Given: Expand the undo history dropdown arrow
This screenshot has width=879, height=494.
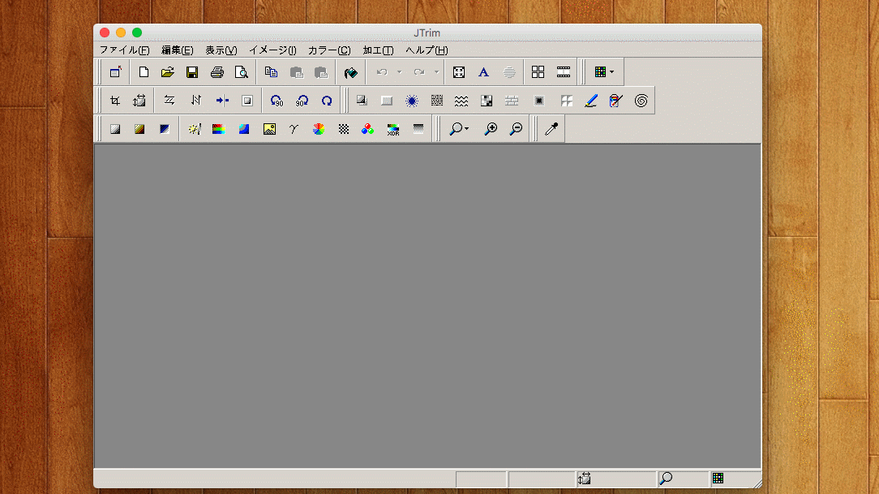Looking at the screenshot, I should pos(399,72).
